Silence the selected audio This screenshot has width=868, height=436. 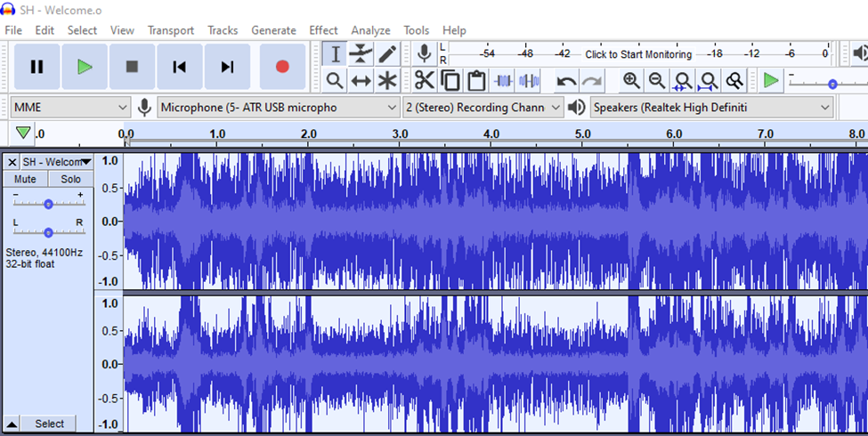(529, 81)
